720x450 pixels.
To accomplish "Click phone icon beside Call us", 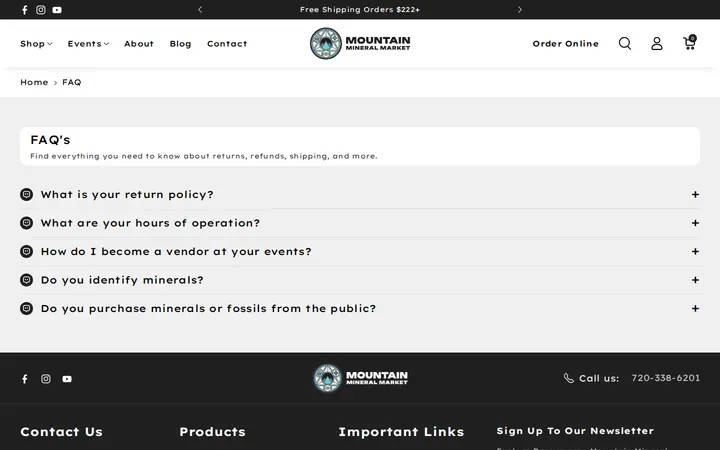I will (568, 378).
